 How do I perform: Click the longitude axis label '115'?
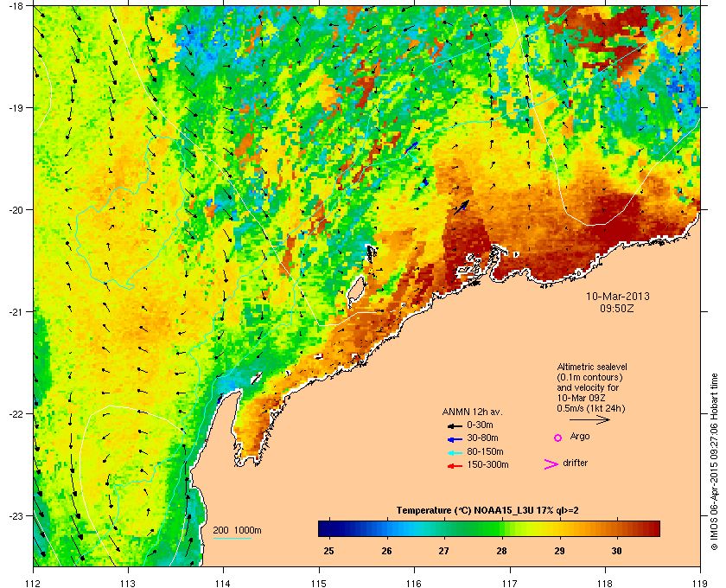319,583
